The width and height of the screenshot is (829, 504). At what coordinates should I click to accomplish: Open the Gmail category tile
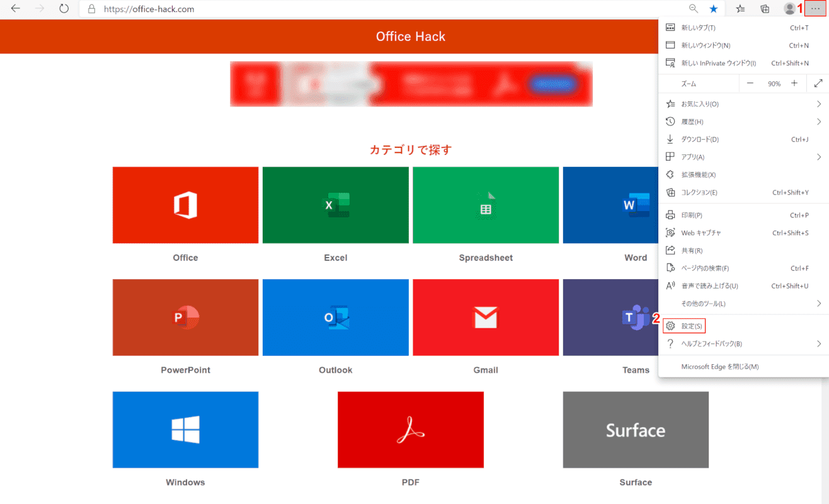click(x=486, y=318)
